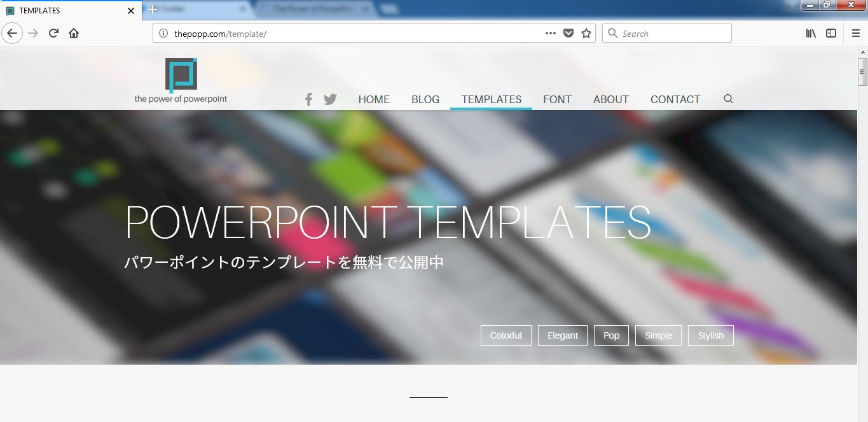
Task: Go to HOME in site navigation
Action: [374, 99]
